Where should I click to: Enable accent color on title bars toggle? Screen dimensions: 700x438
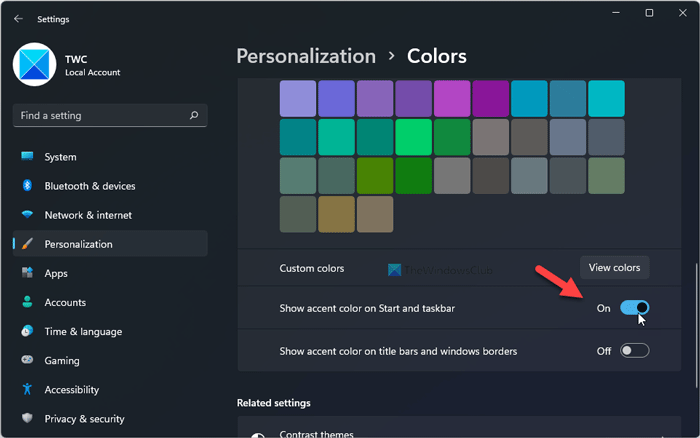coord(634,351)
